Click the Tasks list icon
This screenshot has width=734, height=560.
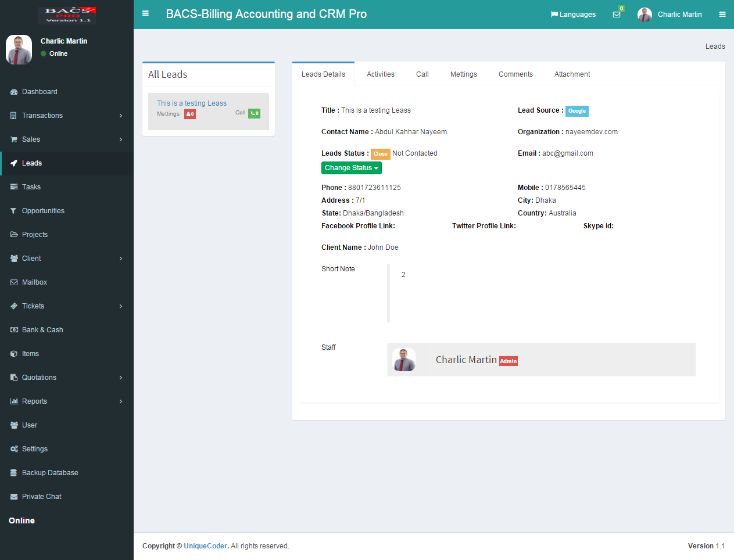point(14,187)
